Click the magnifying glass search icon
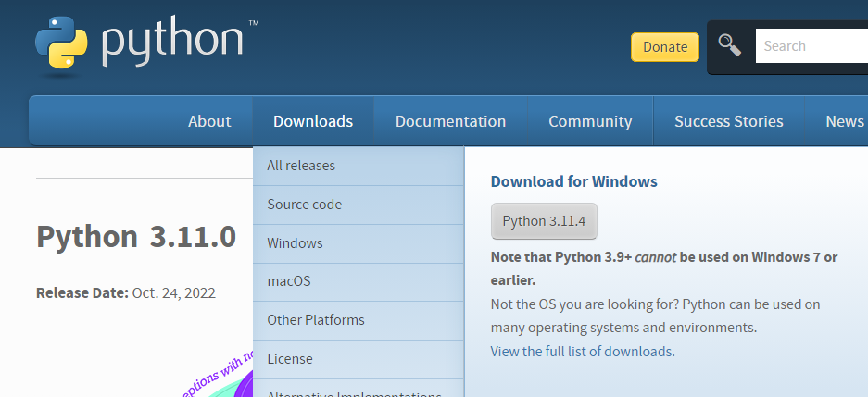Image resolution: width=868 pixels, height=397 pixels. [x=730, y=45]
